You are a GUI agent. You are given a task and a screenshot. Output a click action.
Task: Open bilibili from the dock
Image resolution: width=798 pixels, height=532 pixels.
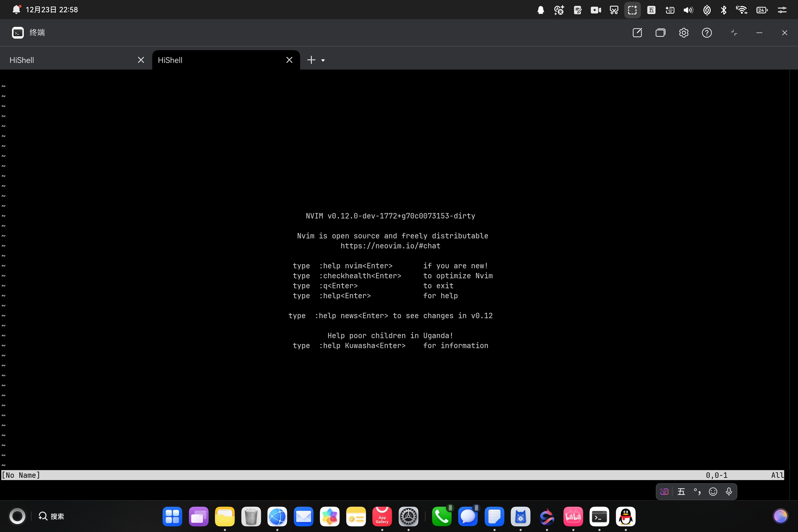(x=573, y=516)
